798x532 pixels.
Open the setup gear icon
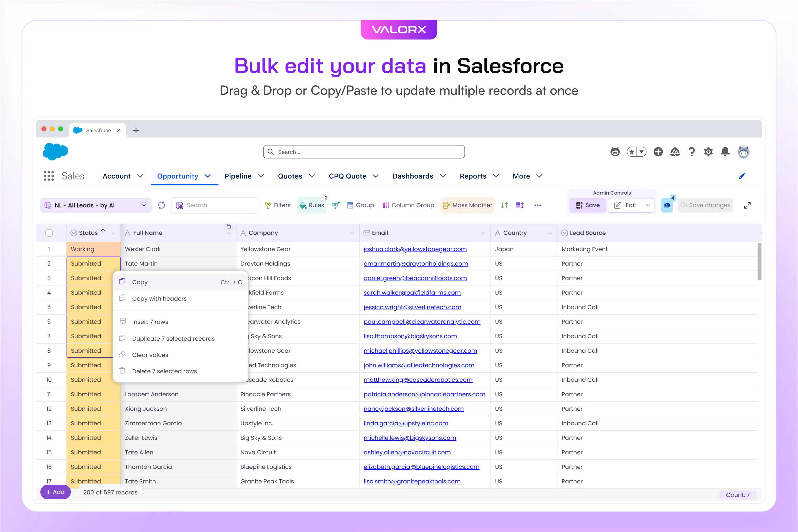708,152
